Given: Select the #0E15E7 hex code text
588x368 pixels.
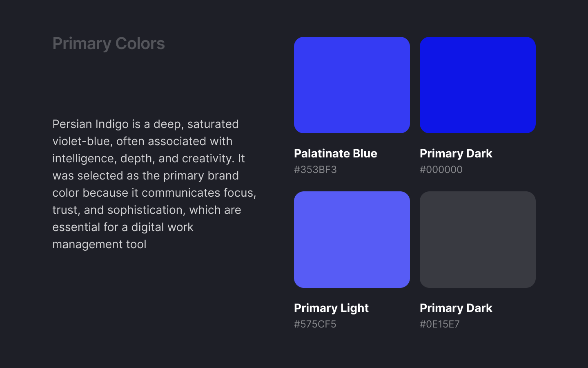Looking at the screenshot, I should click(440, 324).
